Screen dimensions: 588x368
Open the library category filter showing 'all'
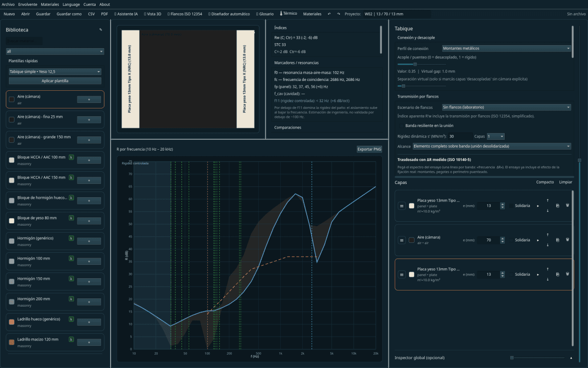click(55, 51)
